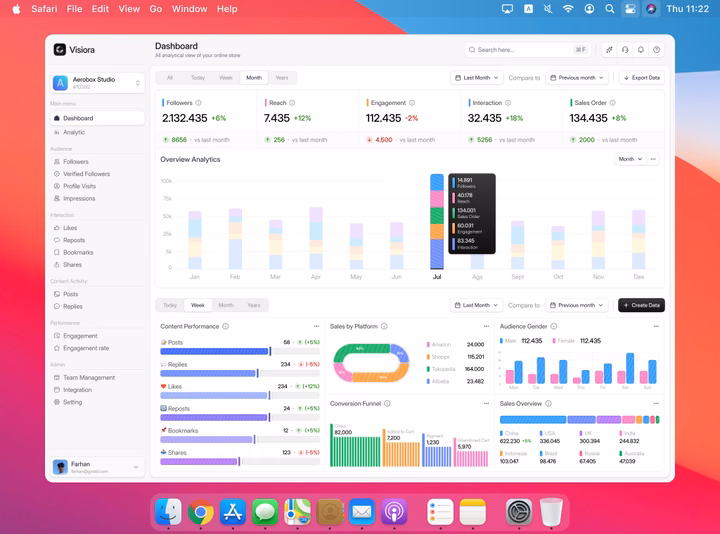Click Sales by Platform donut chart

tap(371, 363)
